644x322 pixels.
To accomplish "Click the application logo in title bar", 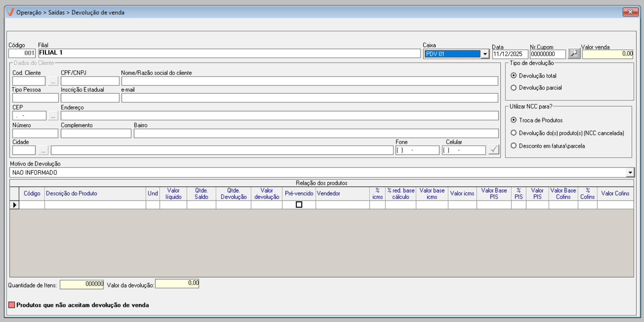I will [x=11, y=12].
